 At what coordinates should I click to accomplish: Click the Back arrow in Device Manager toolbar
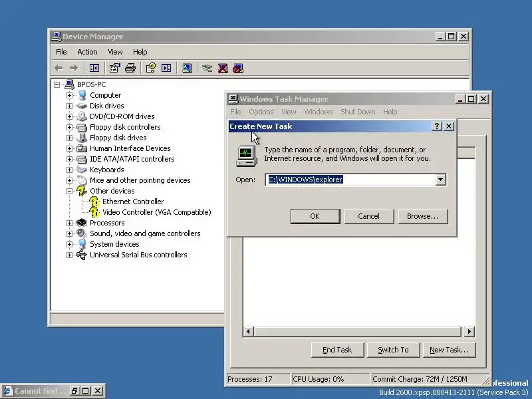[59, 68]
